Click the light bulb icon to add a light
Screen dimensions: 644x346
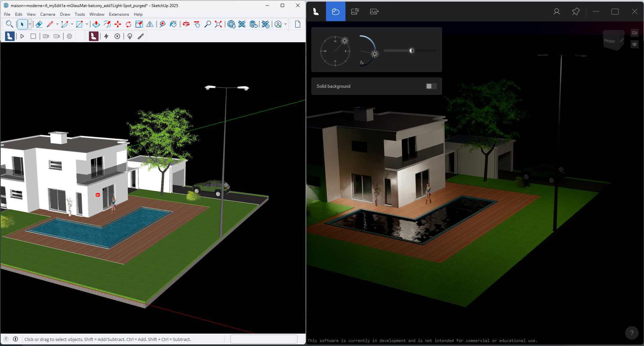130,36
